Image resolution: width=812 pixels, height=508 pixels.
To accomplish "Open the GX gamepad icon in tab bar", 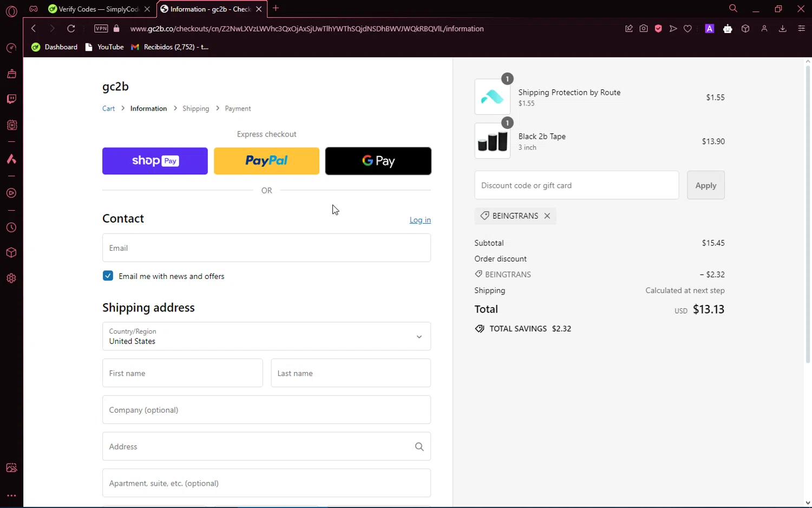I will [x=34, y=9].
